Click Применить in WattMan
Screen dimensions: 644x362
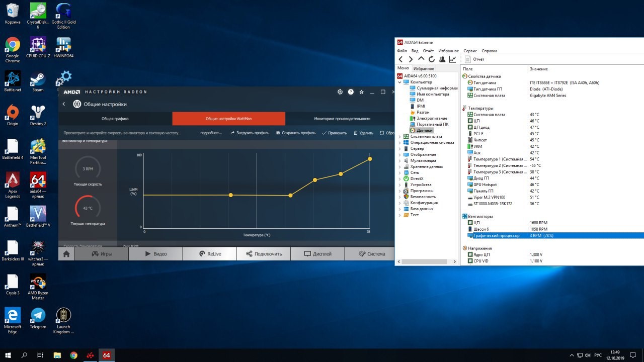click(335, 133)
